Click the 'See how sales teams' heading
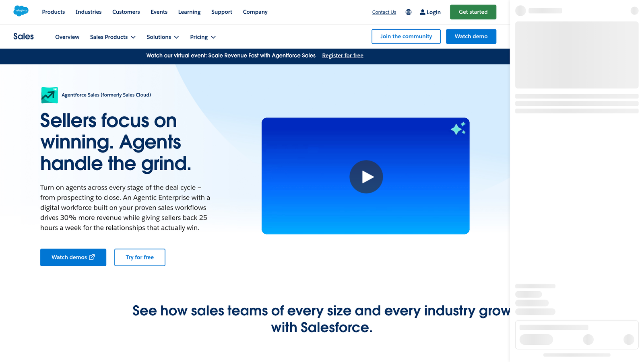 pyautogui.click(x=321, y=319)
